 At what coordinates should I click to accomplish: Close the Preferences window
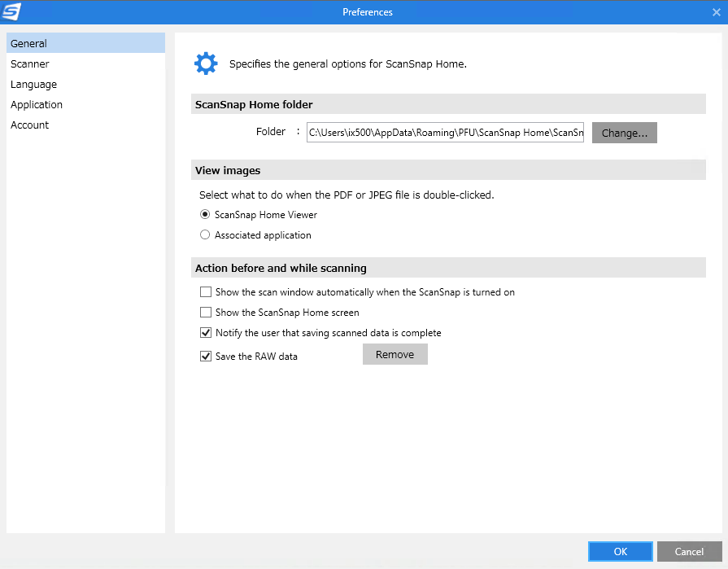pyautogui.click(x=716, y=11)
